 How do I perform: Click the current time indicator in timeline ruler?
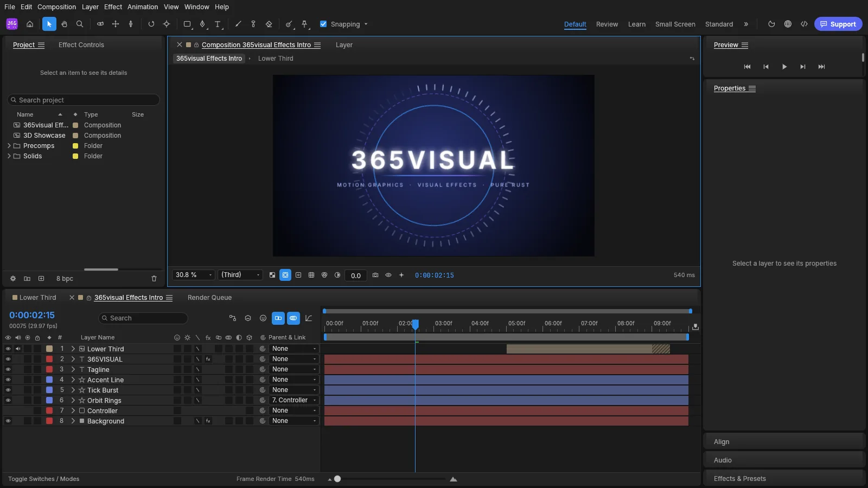(x=415, y=324)
